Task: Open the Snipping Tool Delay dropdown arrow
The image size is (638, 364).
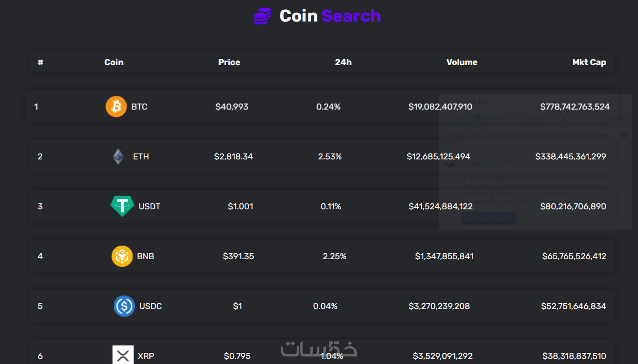Action: (x=552, y=118)
